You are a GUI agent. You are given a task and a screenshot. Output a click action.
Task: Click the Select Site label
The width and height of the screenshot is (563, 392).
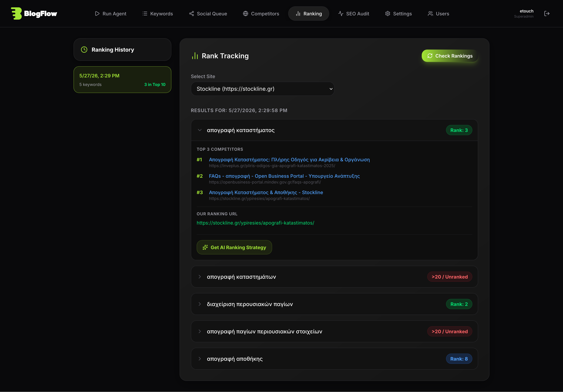pos(203,76)
